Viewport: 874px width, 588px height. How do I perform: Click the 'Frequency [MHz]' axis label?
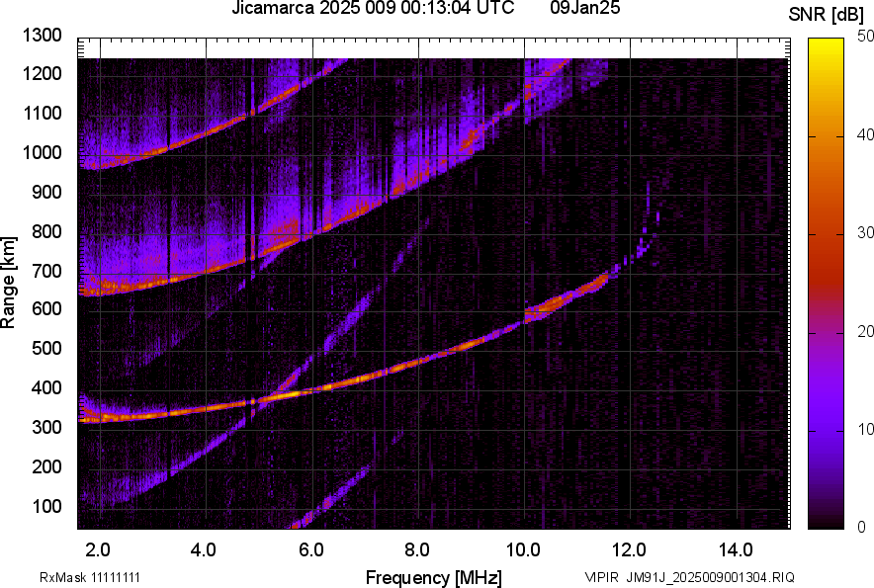click(434, 577)
